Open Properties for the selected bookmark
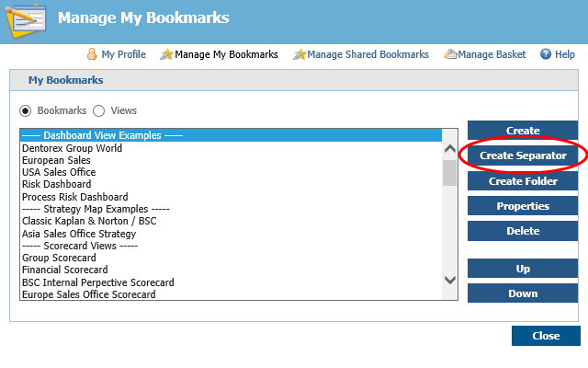This screenshot has height=368, width=588. [x=523, y=206]
